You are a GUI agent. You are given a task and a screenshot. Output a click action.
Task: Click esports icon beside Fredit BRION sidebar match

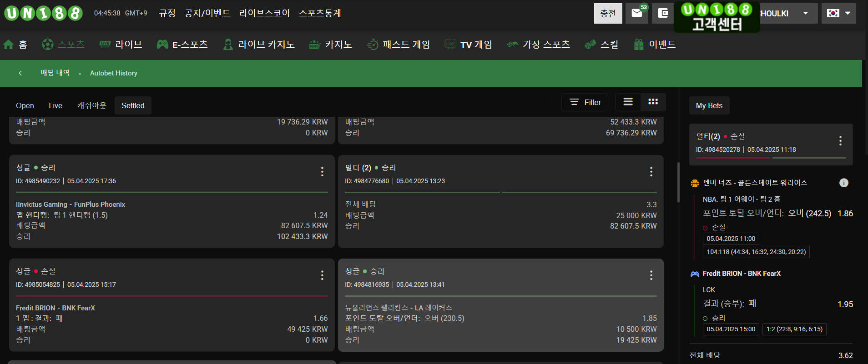pyautogui.click(x=695, y=274)
